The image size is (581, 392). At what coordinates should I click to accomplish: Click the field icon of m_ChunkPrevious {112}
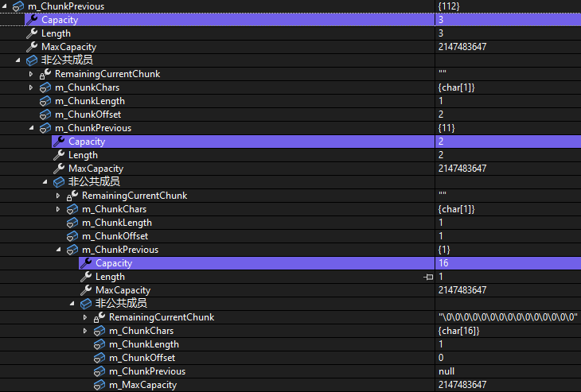pyautogui.click(x=18, y=6)
